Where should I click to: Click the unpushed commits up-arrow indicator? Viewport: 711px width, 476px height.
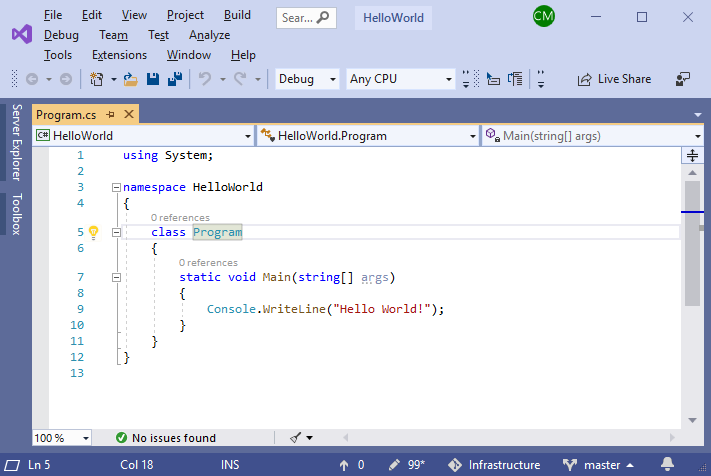coord(352,465)
